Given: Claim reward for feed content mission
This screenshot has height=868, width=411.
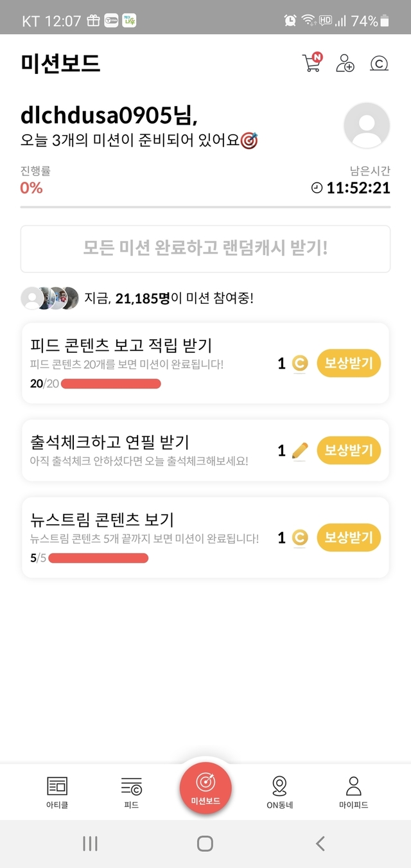Looking at the screenshot, I should 349,364.
